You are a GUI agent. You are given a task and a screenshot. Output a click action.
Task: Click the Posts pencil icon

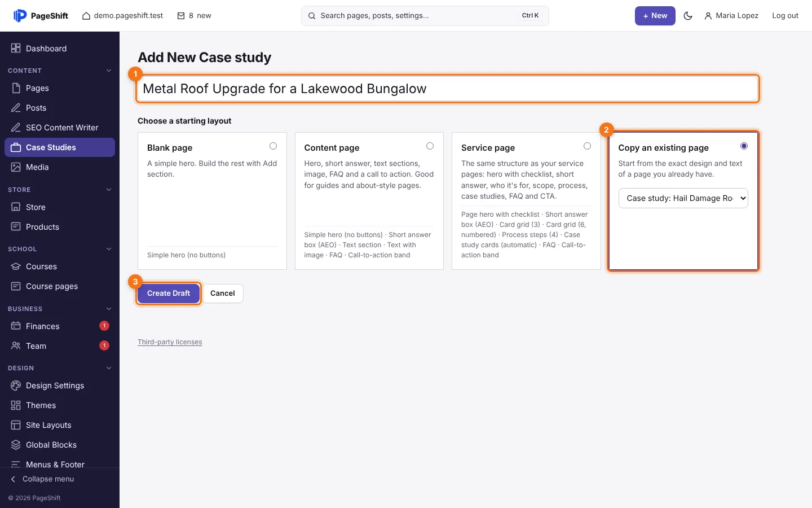[16, 108]
